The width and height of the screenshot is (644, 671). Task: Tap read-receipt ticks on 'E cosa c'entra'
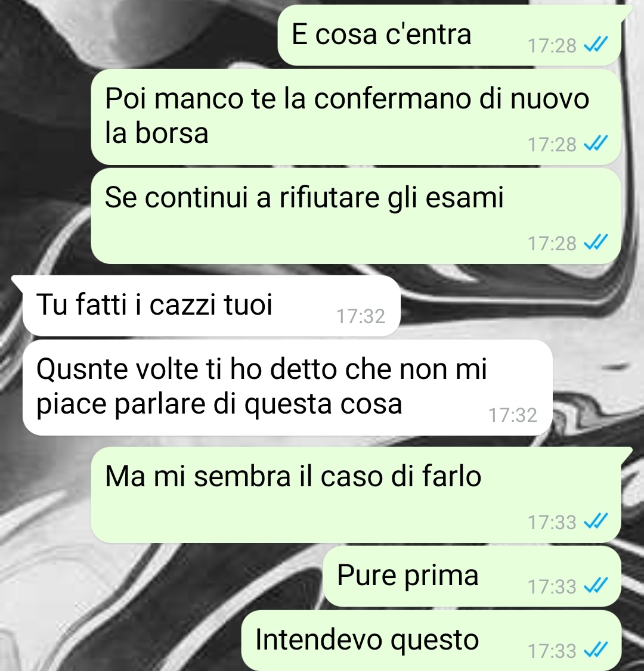pos(596,44)
